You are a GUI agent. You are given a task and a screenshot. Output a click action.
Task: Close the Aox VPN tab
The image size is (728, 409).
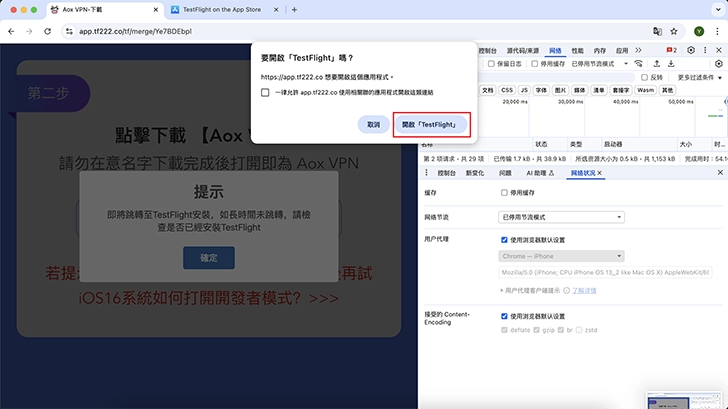(156, 10)
